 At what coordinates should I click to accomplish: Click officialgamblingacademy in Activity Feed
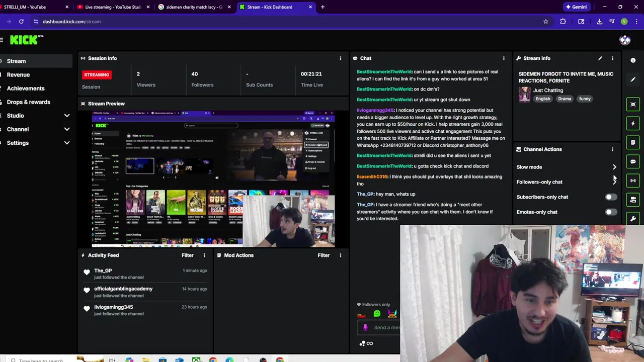123,289
